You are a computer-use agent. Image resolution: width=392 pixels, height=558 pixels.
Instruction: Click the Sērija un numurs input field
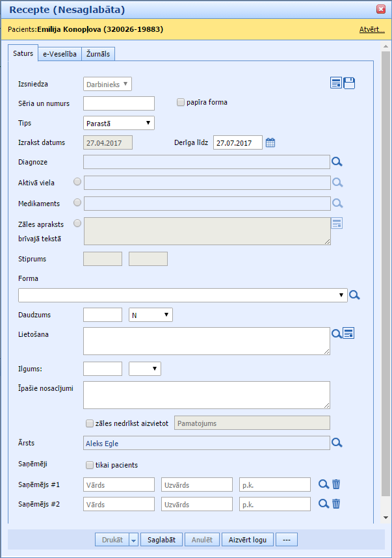pos(119,103)
